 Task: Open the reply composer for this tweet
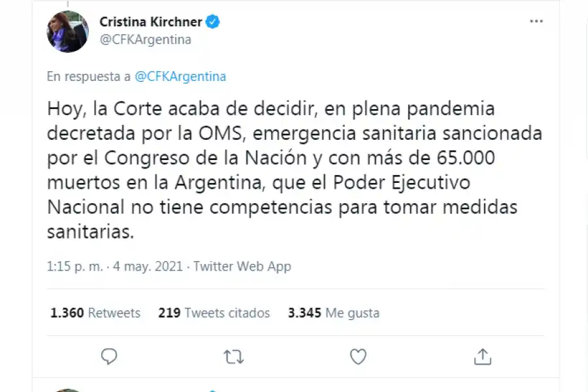click(x=109, y=357)
